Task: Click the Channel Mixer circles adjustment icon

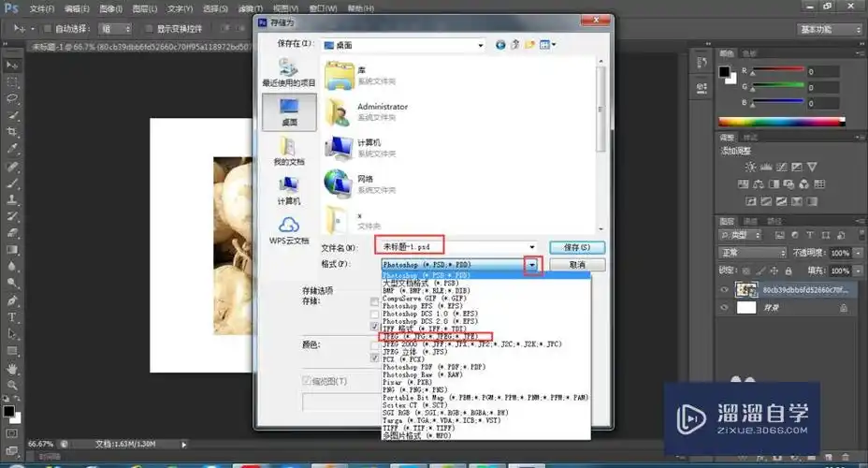Action: point(804,183)
